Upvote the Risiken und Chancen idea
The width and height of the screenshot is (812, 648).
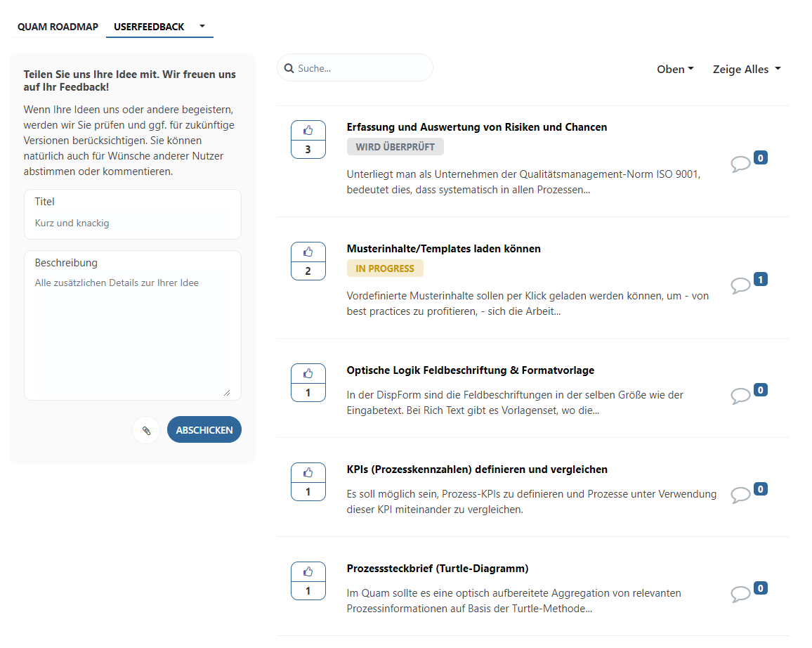click(308, 131)
